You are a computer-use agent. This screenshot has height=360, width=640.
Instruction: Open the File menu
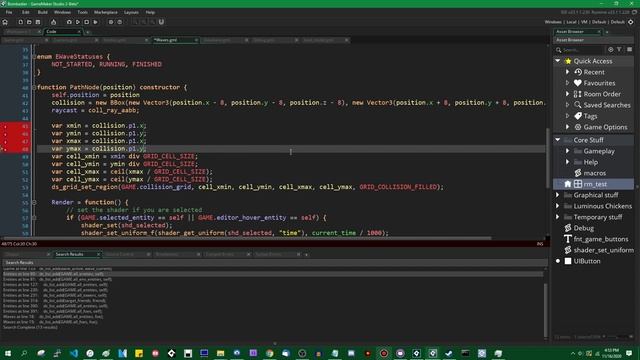pos(9,12)
